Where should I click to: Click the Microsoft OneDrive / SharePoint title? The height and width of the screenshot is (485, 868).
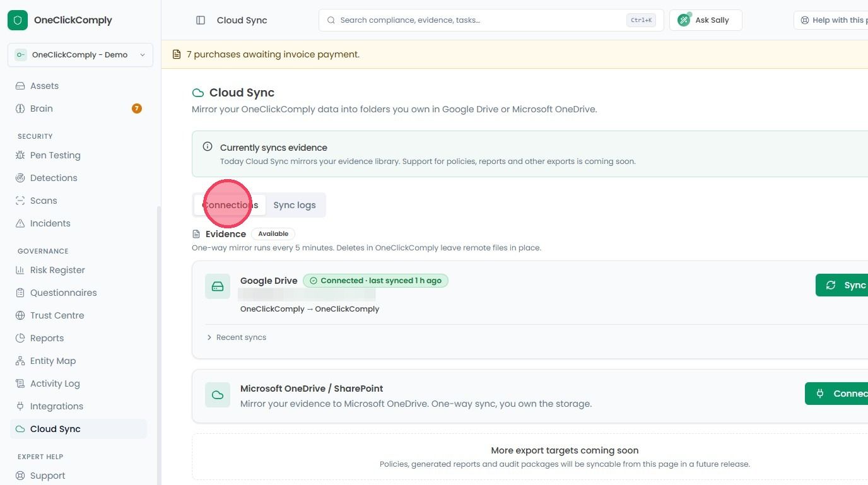tap(312, 389)
